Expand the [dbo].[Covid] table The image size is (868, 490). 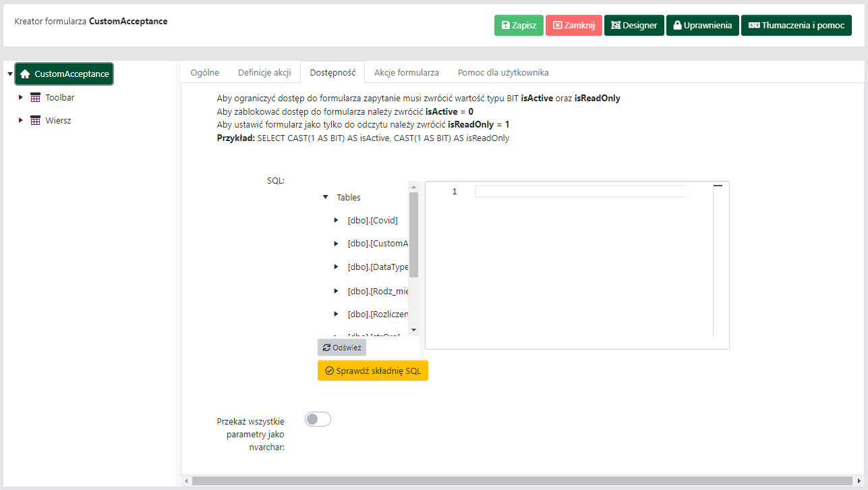(337, 220)
